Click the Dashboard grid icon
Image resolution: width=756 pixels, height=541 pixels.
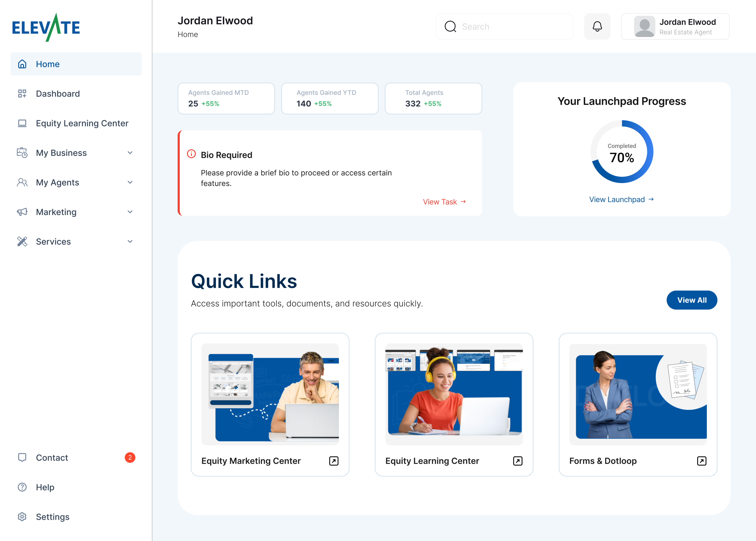tap(22, 94)
